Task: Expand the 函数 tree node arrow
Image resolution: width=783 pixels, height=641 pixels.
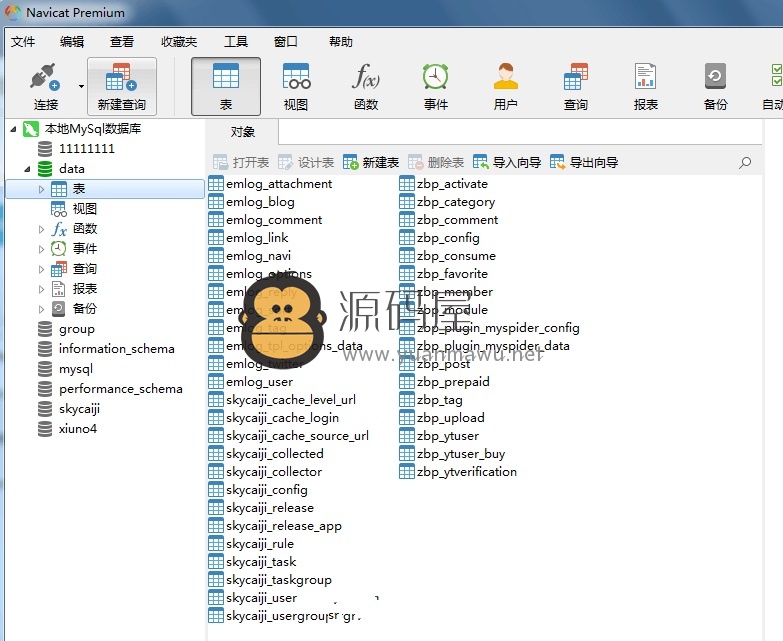Action: pos(41,229)
